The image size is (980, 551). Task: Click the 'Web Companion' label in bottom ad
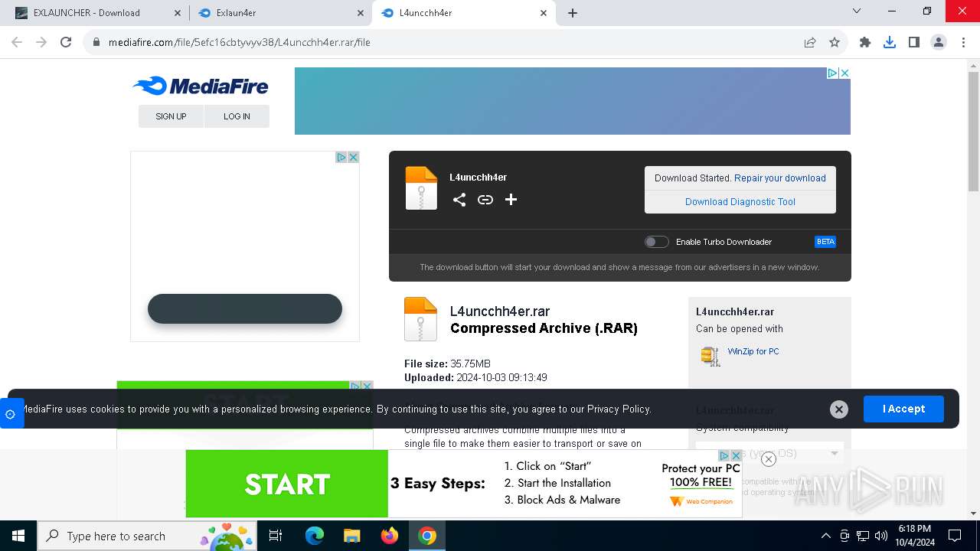point(709,502)
